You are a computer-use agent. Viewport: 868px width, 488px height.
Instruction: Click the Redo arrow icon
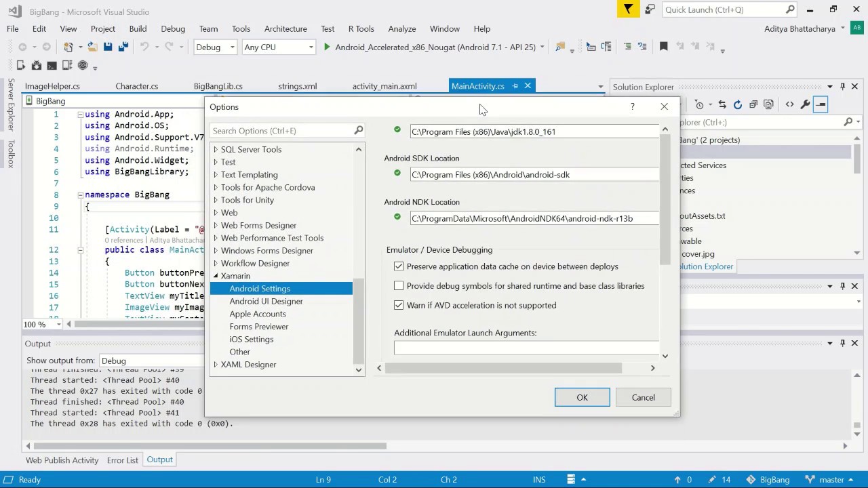coord(168,47)
